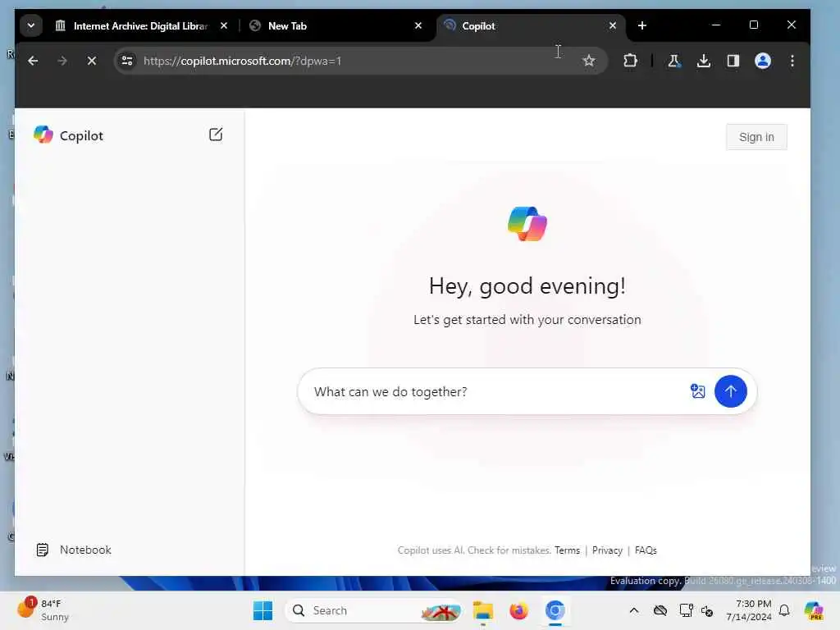
Task: Open the Chrome three-dot menu
Action: point(792,61)
